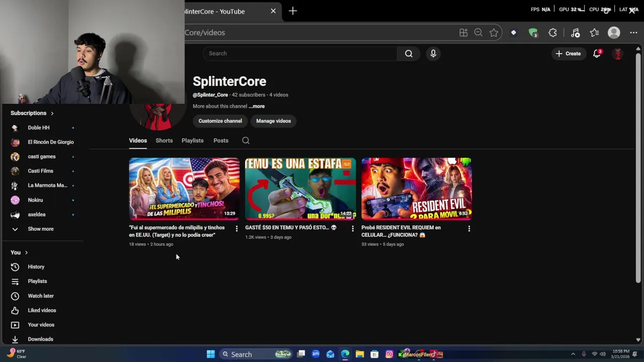This screenshot has height=362, width=644.
Task: Expand channel description with ...more
Action: click(x=257, y=107)
